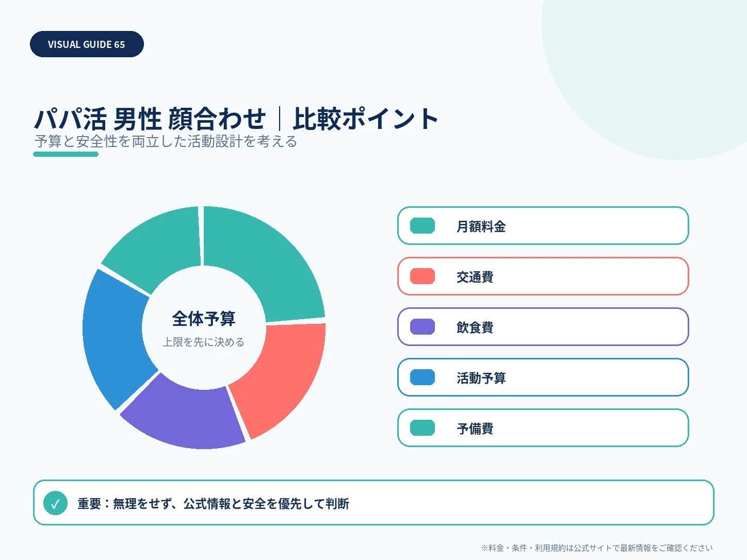The image size is (747, 560).
Task: Select the purple swatch next to 飲食費
Action: tap(423, 327)
